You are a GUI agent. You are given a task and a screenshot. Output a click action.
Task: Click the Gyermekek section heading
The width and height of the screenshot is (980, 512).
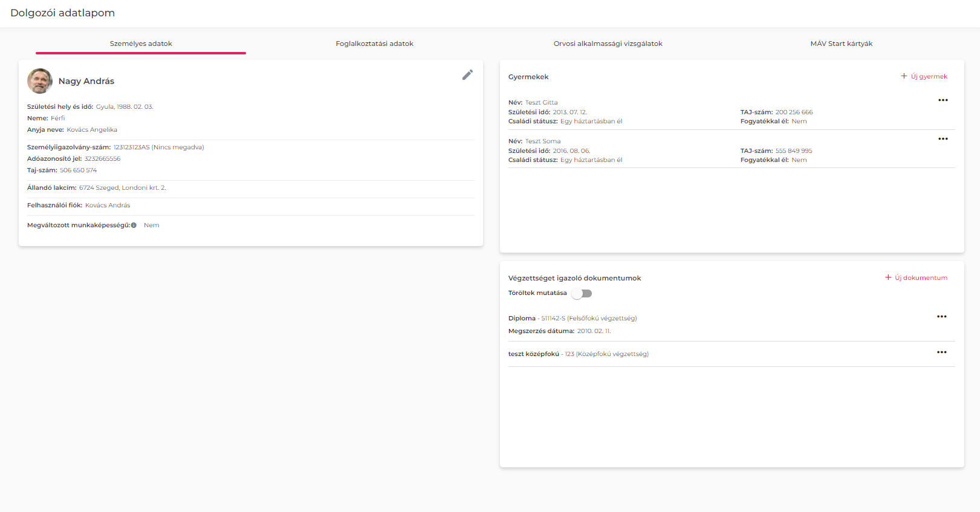(528, 77)
